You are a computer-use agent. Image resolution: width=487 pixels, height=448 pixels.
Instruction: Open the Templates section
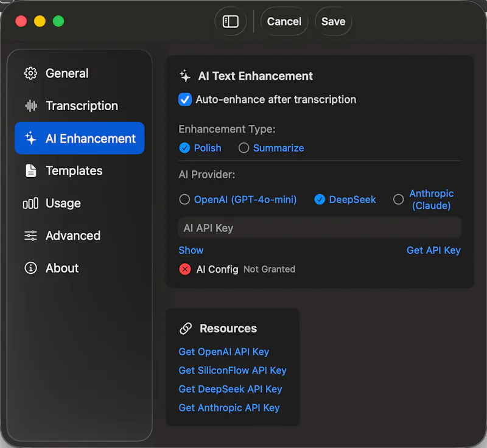click(80, 171)
